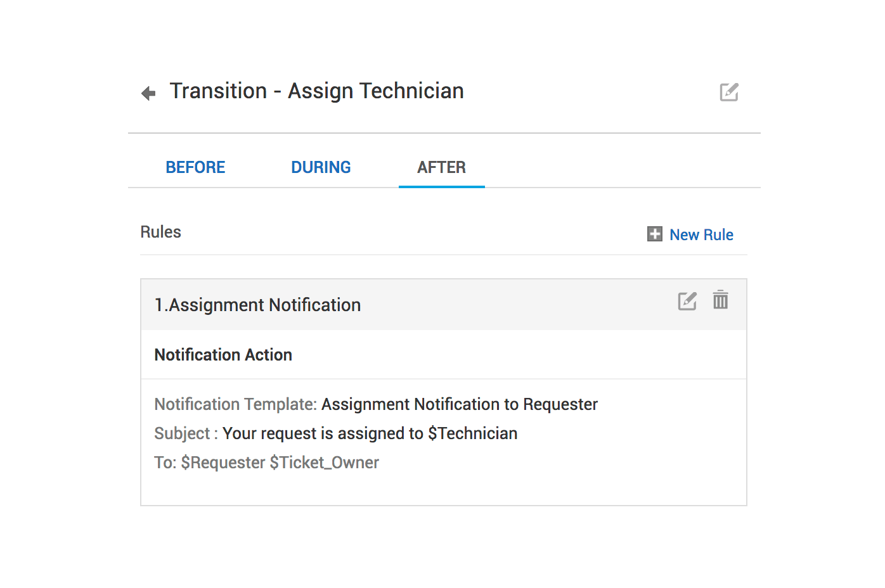885x588 pixels.
Task: Click the Transition - Assign Technician title
Action: coord(316,91)
